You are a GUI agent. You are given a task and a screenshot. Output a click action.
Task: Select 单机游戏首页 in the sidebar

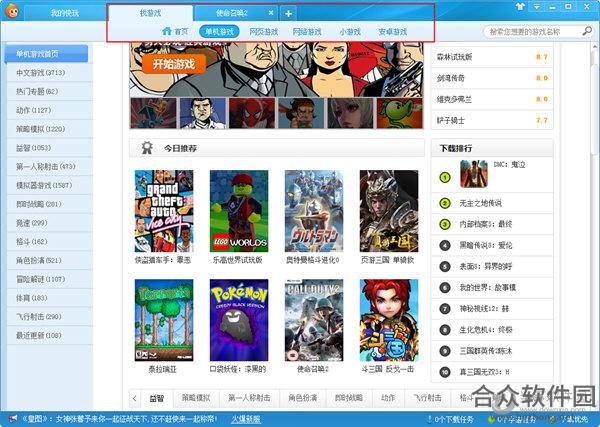(x=46, y=54)
